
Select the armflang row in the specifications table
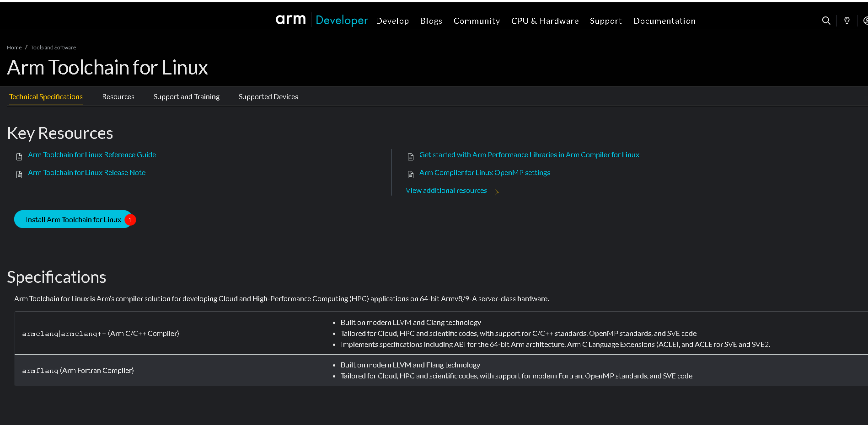click(78, 370)
